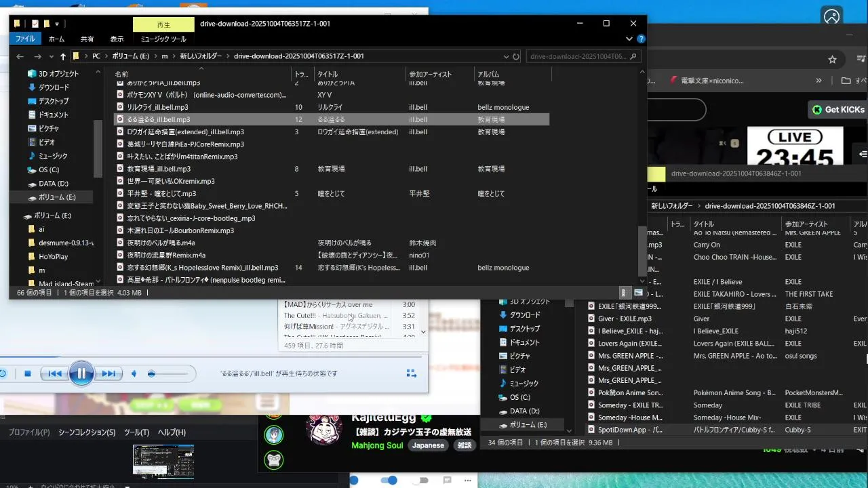The height and width of the screenshot is (488, 868).
Task: Switch media player to library view icon
Action: 411,373
